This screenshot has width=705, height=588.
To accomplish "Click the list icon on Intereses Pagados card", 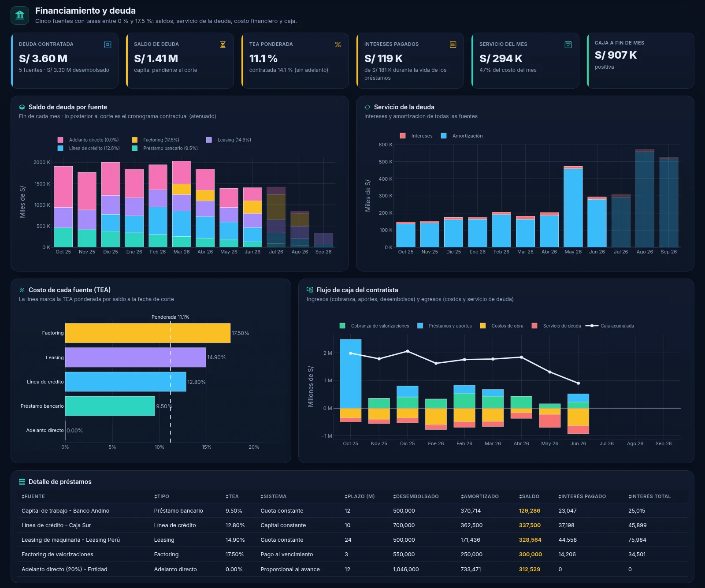I will click(x=453, y=45).
